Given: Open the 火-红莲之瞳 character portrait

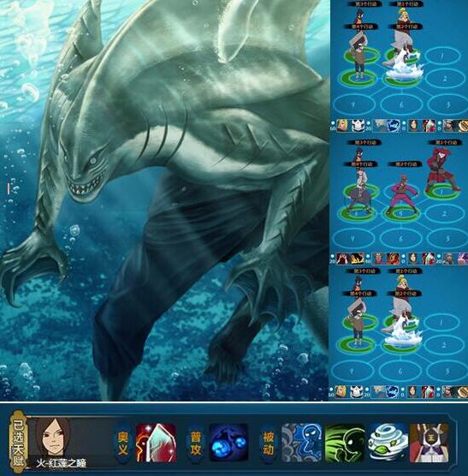Looking at the screenshot, I should pyautogui.click(x=53, y=437).
